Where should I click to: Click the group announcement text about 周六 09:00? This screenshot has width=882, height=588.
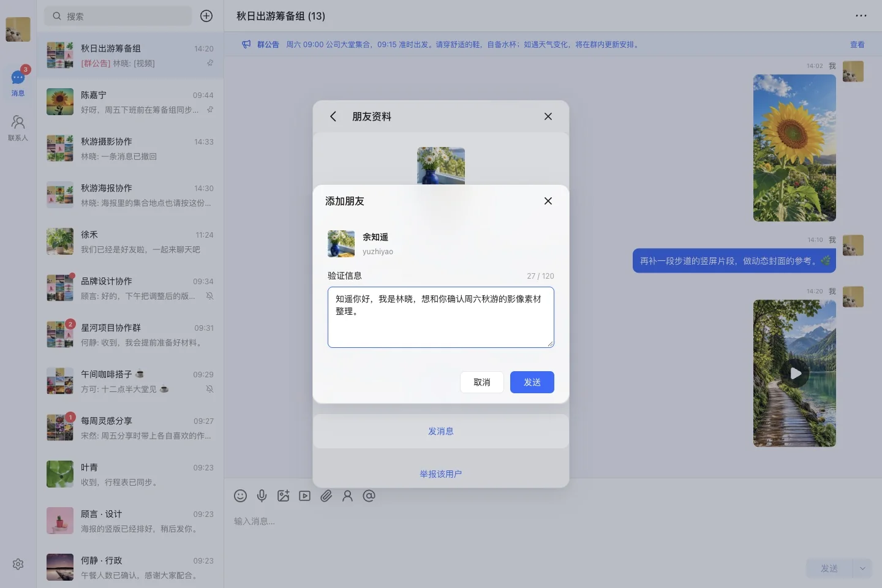[x=463, y=45]
